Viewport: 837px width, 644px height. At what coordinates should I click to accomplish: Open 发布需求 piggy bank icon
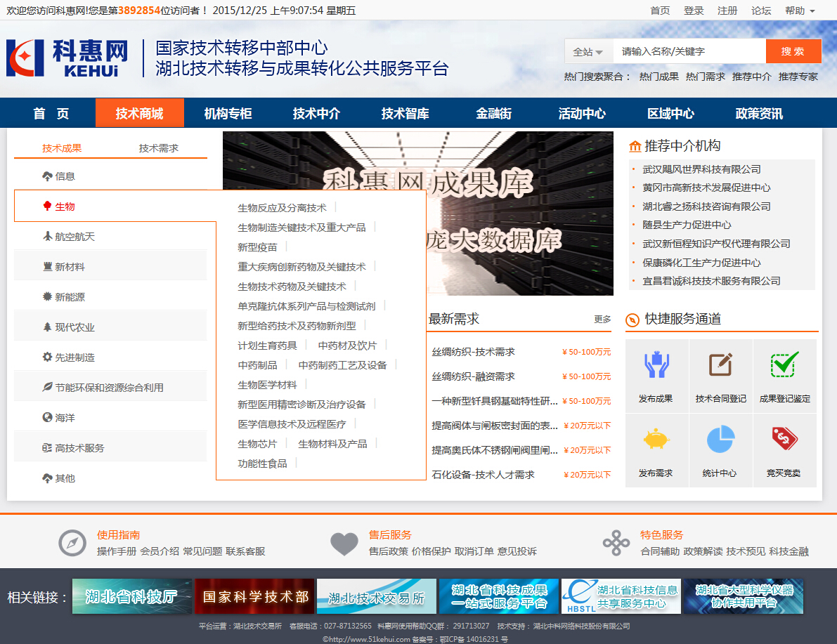pos(656,440)
